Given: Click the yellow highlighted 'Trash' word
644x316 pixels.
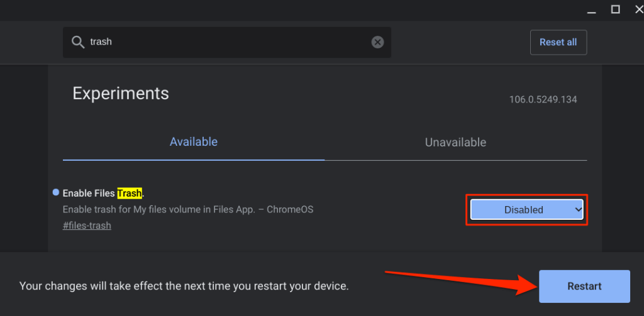Looking at the screenshot, I should click(x=130, y=193).
